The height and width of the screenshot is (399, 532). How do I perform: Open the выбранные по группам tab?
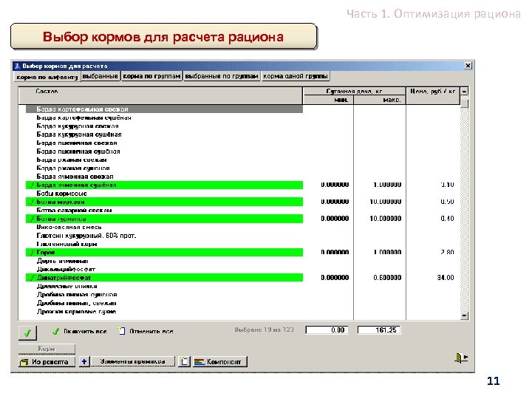click(222, 76)
